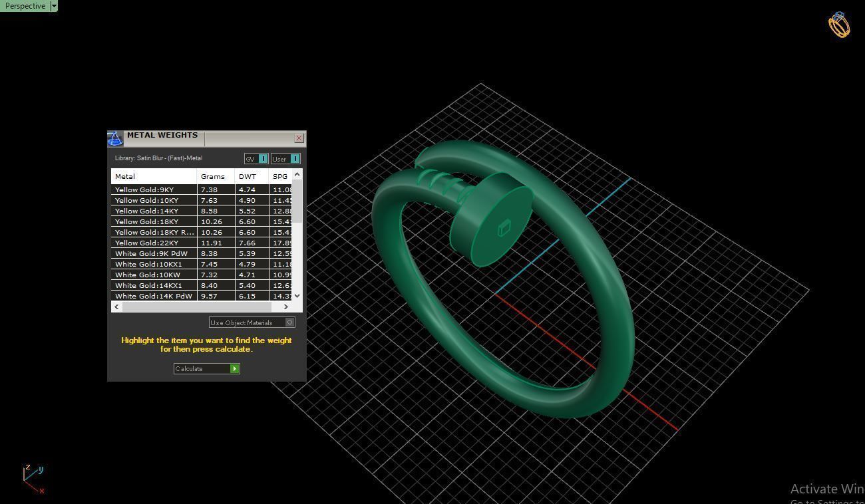Toggle the GV library switch
The image size is (865, 504).
pos(256,158)
